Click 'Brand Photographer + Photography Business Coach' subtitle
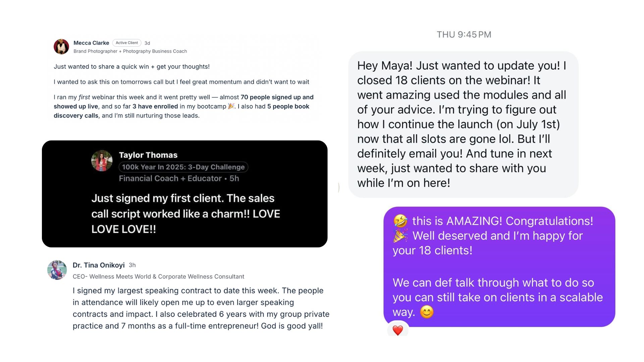The image size is (644, 362). pyautogui.click(x=130, y=51)
